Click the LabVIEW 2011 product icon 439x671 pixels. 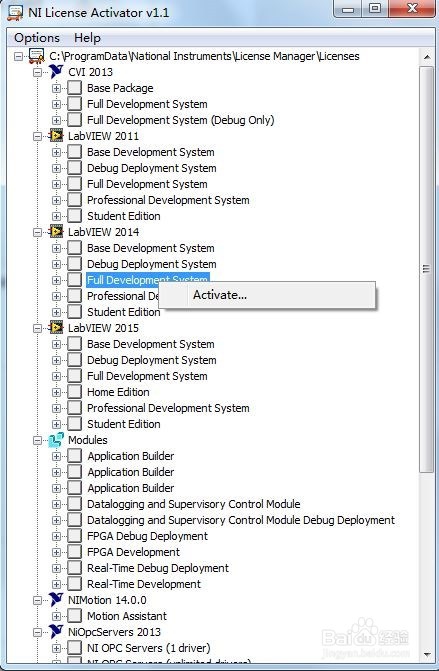coord(56,136)
